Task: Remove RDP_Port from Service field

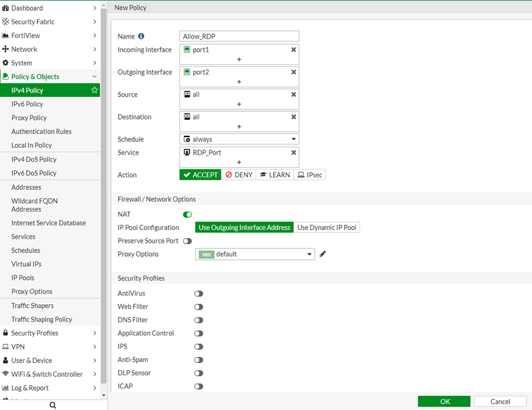Action: (x=294, y=153)
